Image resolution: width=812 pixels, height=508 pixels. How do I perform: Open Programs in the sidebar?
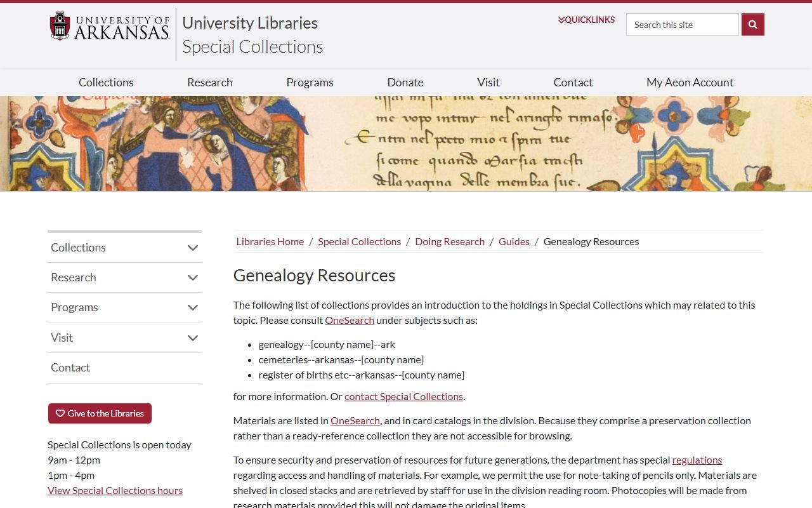pos(74,307)
